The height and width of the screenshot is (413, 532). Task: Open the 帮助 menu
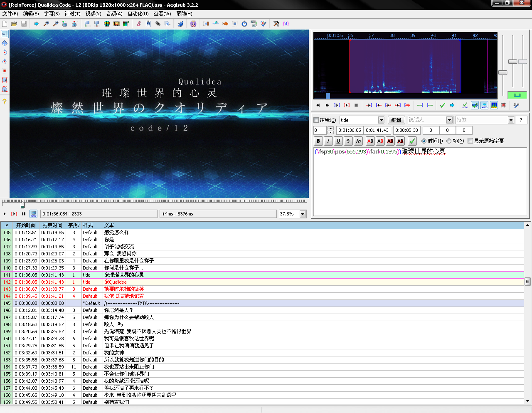[x=184, y=14]
